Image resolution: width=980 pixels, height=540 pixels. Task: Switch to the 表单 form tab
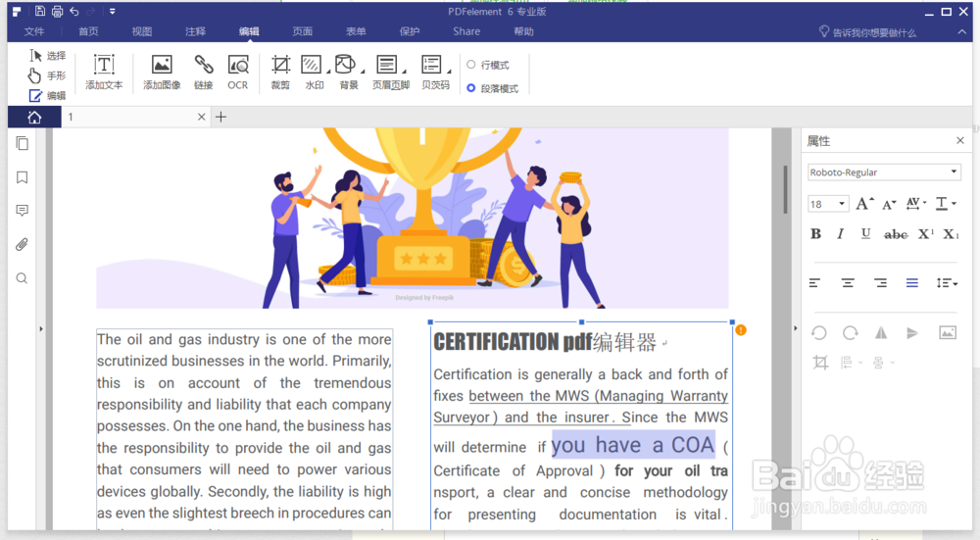(356, 31)
